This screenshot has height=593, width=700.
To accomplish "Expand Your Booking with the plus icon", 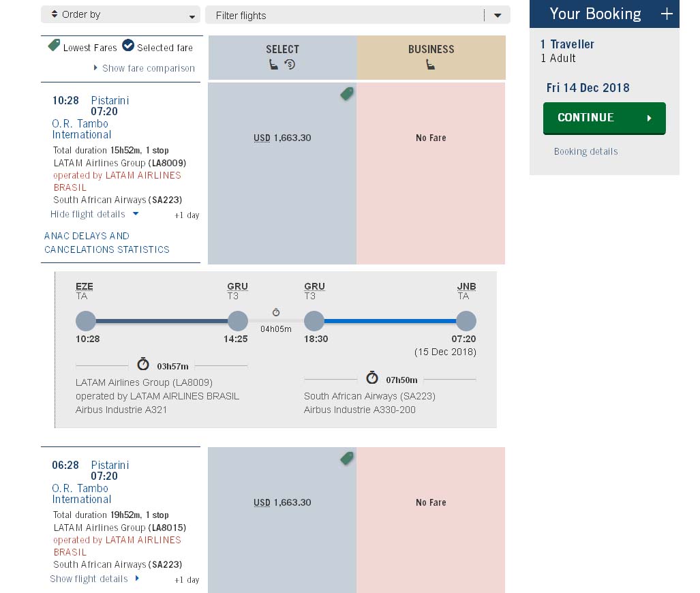I will [x=667, y=14].
